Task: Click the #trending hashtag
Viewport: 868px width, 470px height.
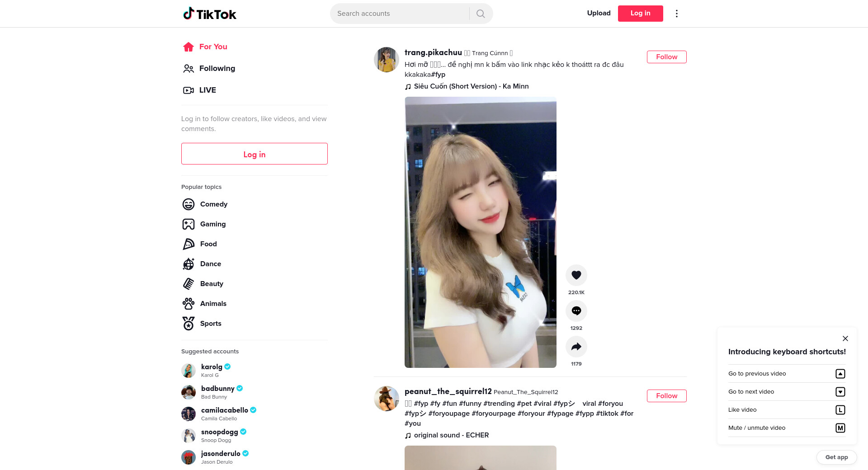Action: 499,404
